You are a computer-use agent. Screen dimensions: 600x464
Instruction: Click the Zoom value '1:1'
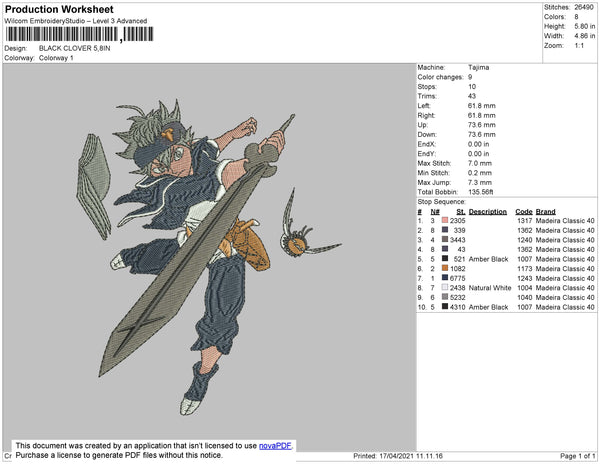click(x=579, y=46)
